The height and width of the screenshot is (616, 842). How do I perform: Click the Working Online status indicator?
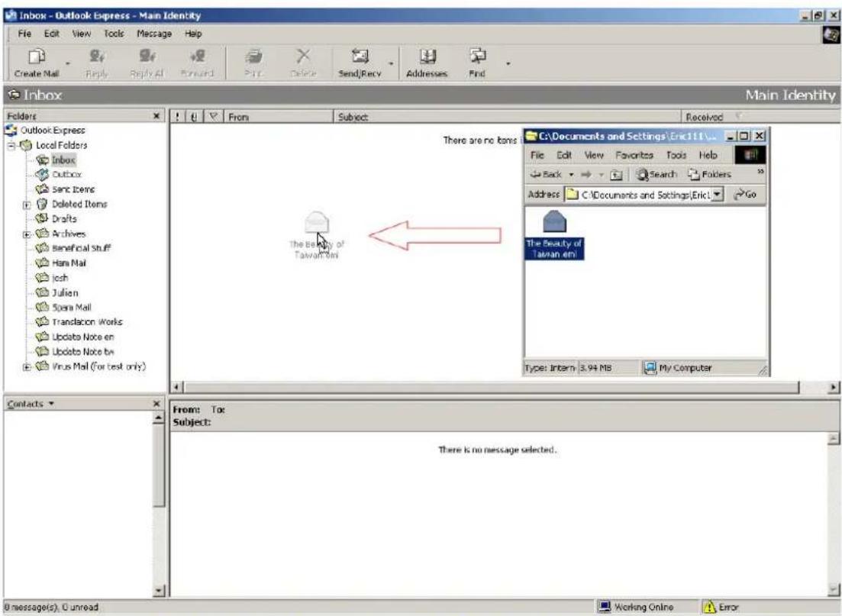pyautogui.click(x=637, y=607)
